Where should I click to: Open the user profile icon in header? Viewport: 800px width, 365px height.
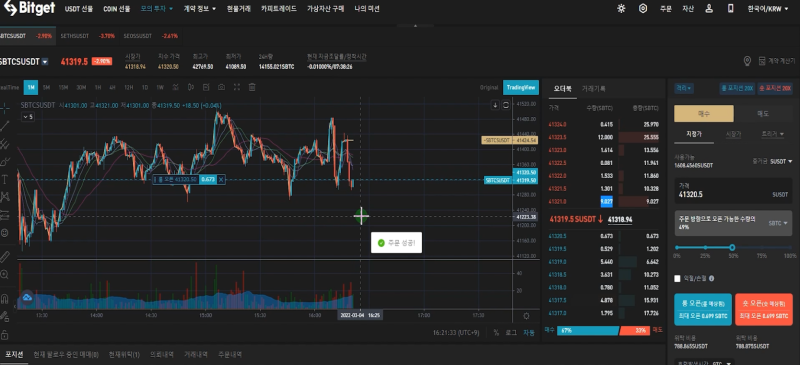(x=709, y=9)
